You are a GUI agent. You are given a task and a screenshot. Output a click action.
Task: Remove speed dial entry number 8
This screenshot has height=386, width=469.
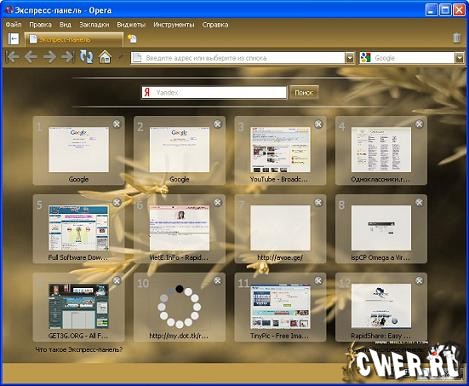(419, 203)
